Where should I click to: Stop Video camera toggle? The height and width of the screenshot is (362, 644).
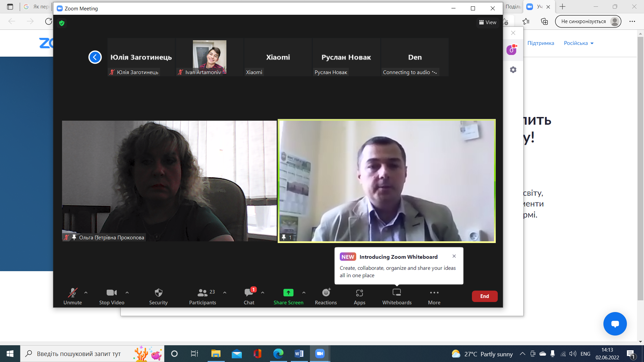coord(112,296)
